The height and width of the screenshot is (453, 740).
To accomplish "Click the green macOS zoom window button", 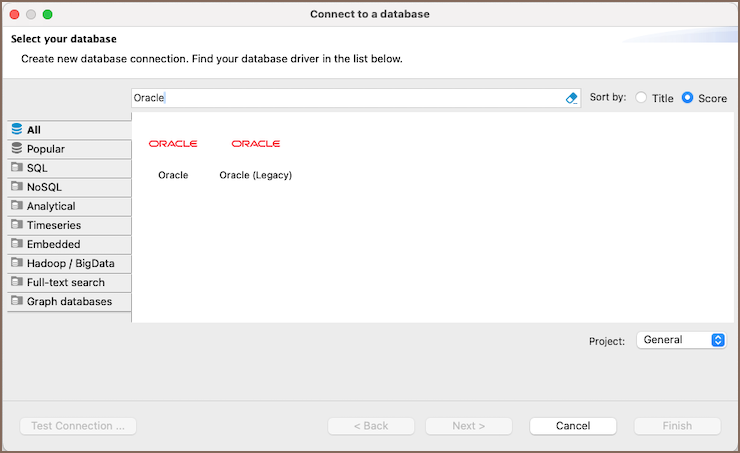I will (48, 14).
